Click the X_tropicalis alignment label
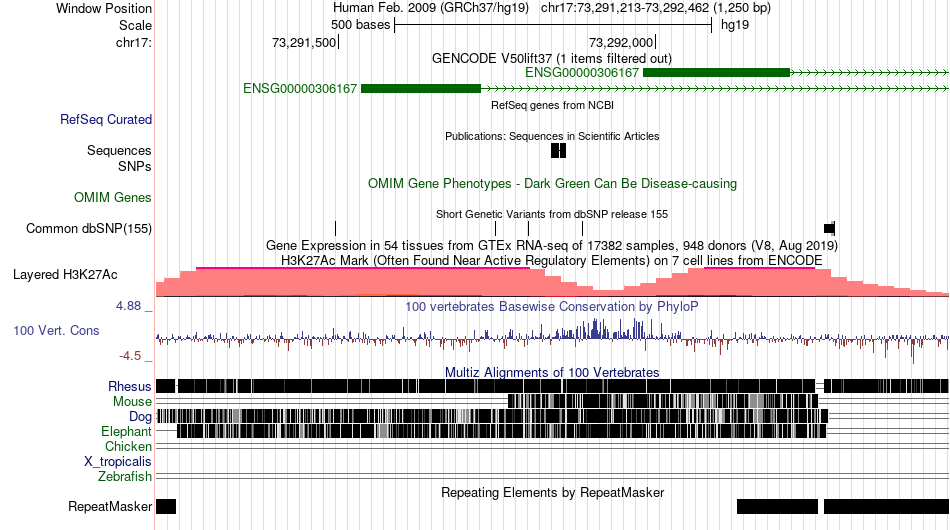Image resolution: width=950 pixels, height=530 pixels. (x=118, y=462)
